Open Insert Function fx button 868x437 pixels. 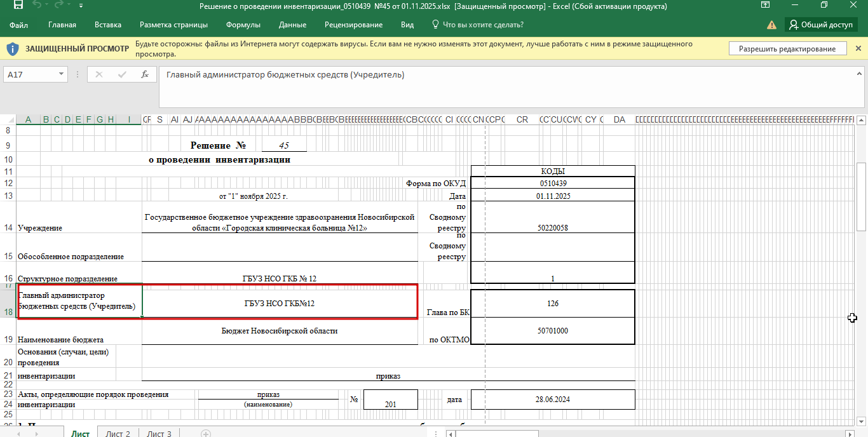coord(145,74)
